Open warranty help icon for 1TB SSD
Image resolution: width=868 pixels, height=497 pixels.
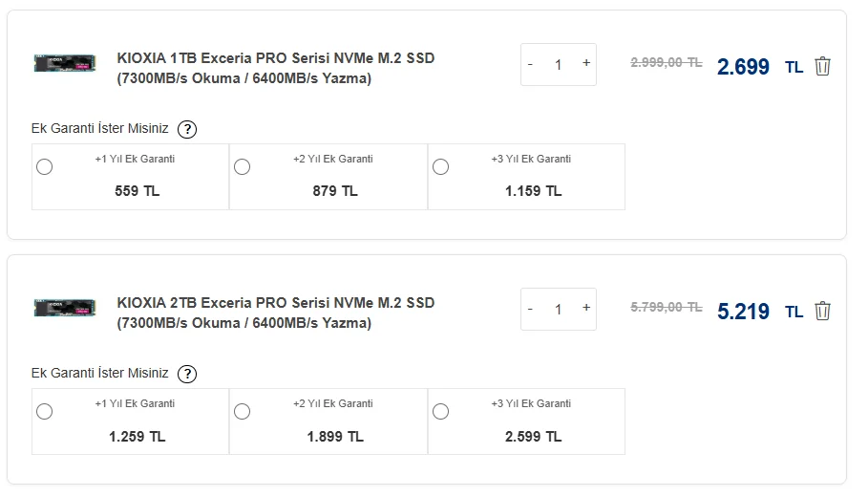(x=187, y=129)
